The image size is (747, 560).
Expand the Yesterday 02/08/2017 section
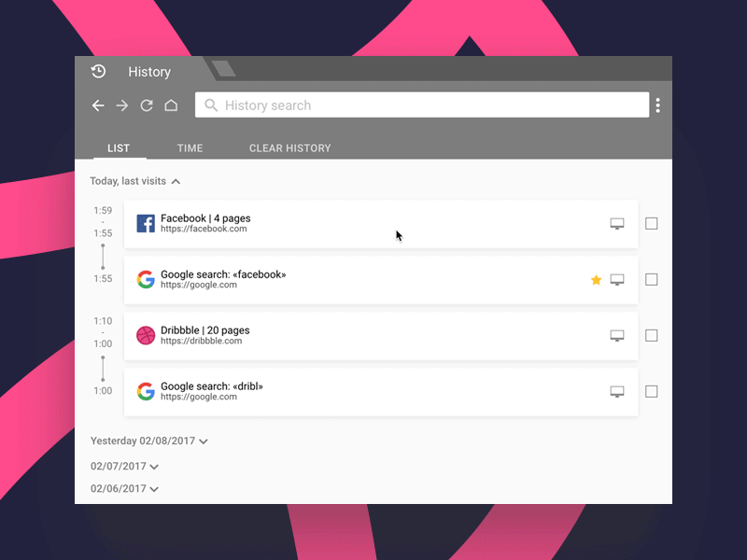(x=203, y=441)
